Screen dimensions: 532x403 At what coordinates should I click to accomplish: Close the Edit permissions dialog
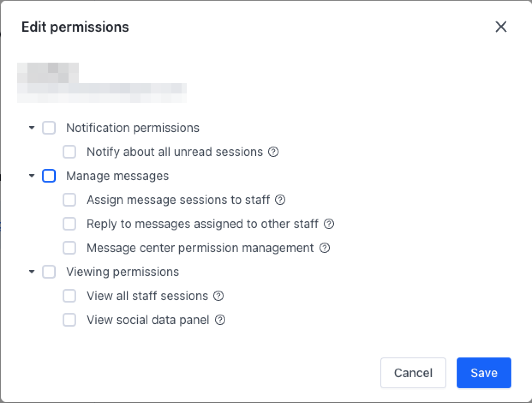coord(501,27)
